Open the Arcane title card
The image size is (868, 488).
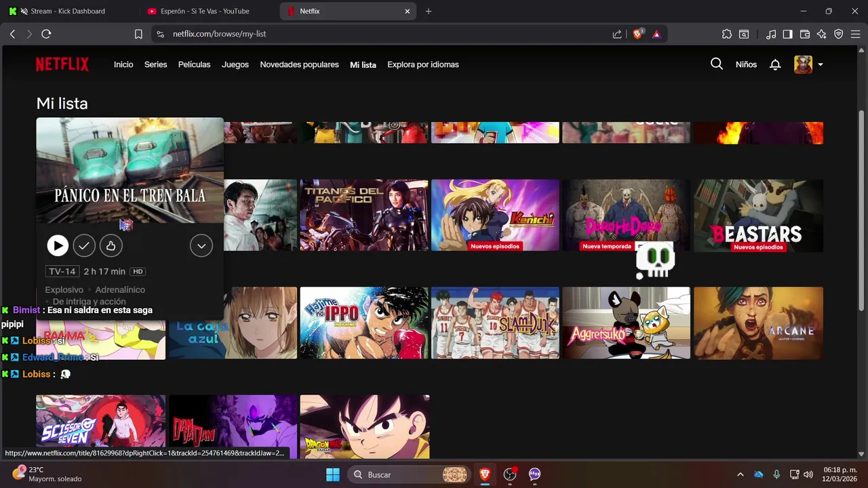758,323
